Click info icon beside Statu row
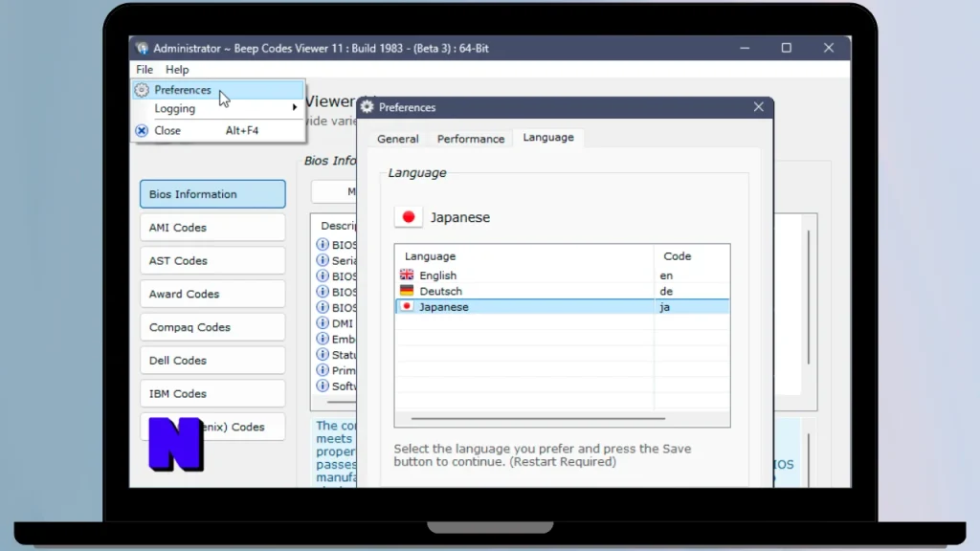 coord(323,354)
